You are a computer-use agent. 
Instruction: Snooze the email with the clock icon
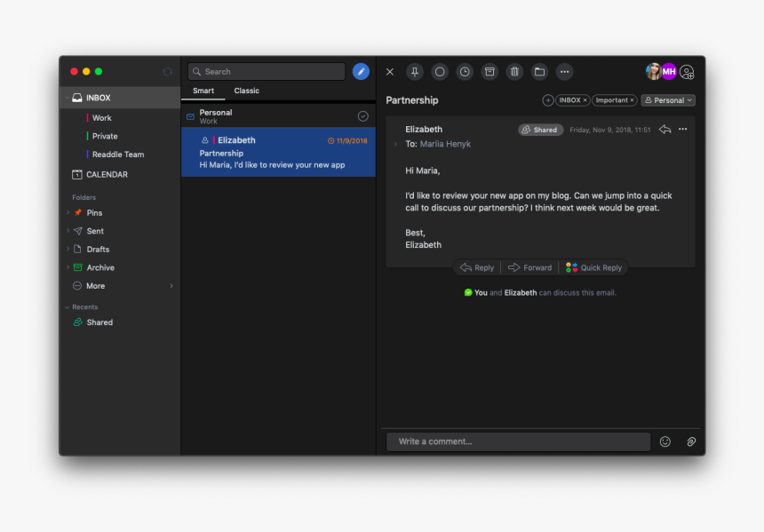[465, 72]
